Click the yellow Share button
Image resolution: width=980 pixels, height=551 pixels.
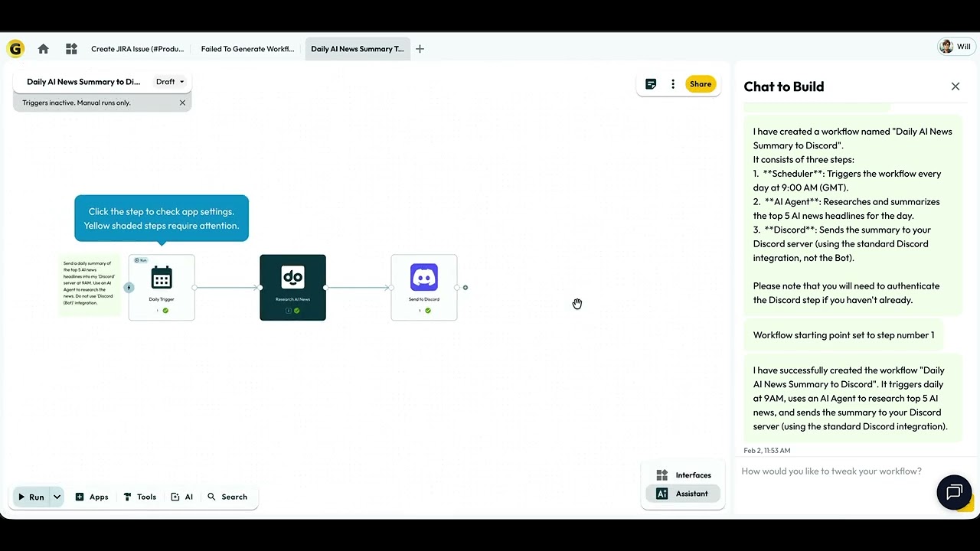click(701, 84)
